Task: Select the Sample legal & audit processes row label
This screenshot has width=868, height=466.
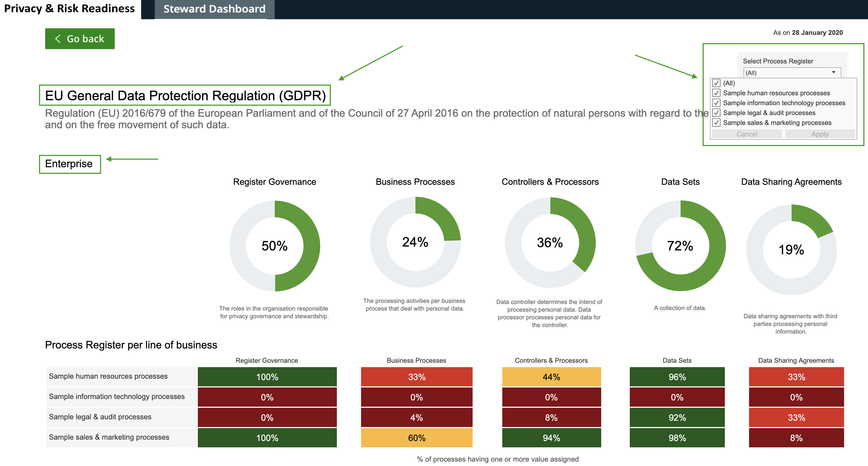Action: 100,417
